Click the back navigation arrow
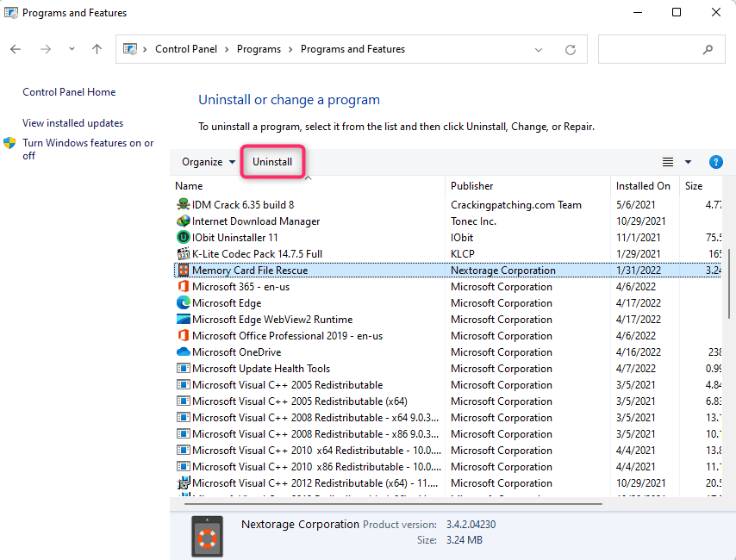 pos(16,50)
